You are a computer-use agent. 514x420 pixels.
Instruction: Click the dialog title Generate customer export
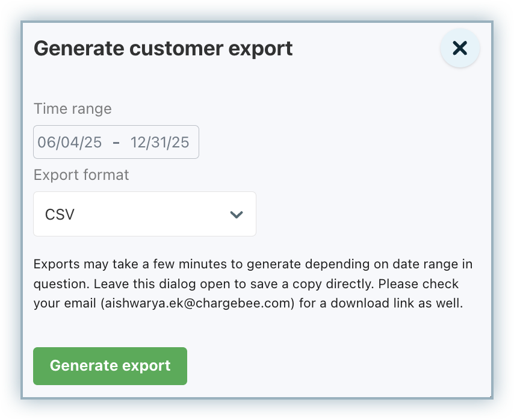point(163,48)
